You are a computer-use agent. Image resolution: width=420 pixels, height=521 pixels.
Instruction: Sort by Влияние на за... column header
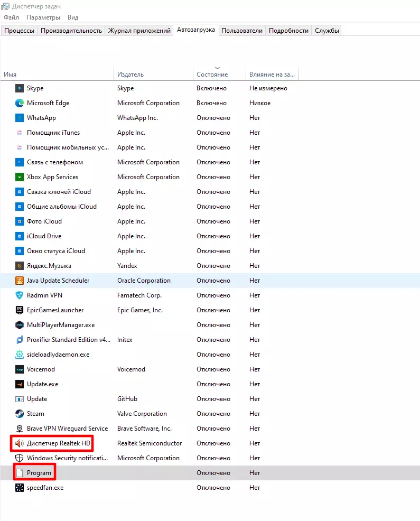click(272, 75)
